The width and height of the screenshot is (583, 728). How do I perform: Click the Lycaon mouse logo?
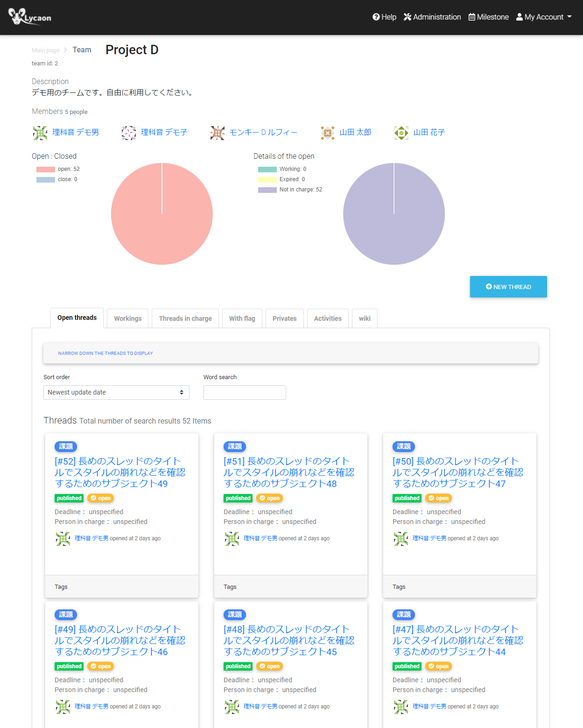[x=30, y=17]
